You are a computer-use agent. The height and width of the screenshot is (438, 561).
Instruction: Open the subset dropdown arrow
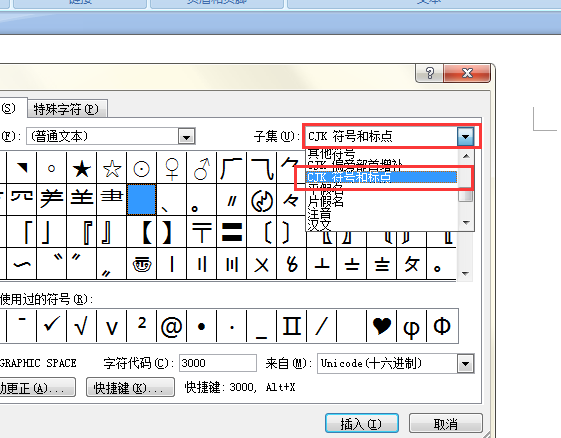(x=465, y=136)
